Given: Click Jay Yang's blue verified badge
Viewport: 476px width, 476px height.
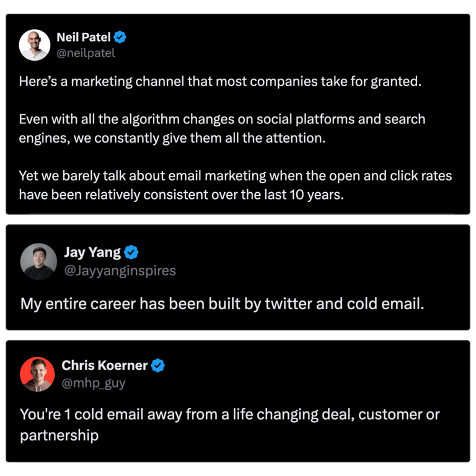Looking at the screenshot, I should 131,252.
